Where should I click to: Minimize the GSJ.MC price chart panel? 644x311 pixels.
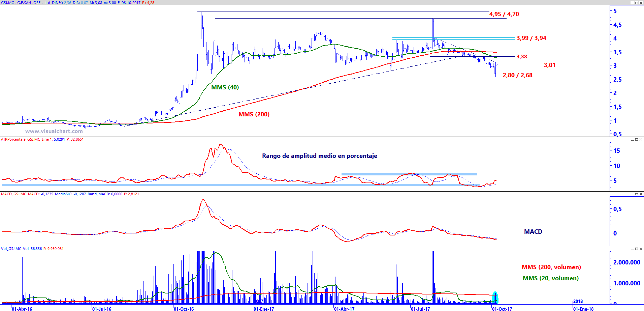(632, 3)
